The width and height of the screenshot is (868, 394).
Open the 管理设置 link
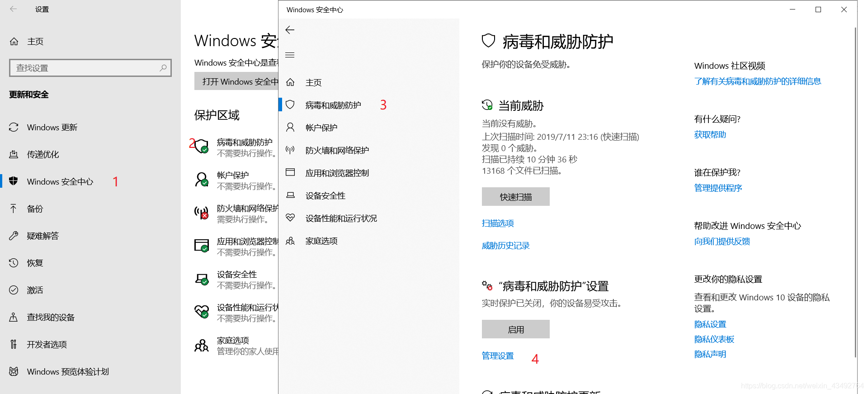click(x=498, y=356)
